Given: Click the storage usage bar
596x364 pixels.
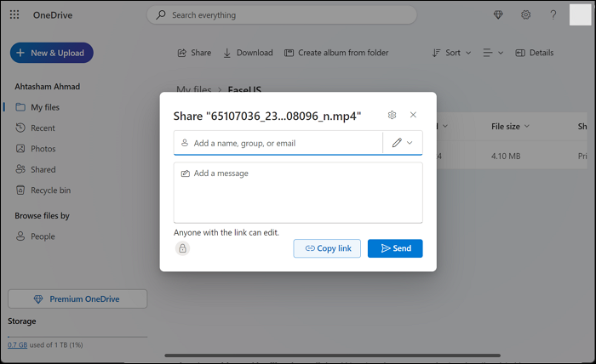Looking at the screenshot, I should coord(77,337).
